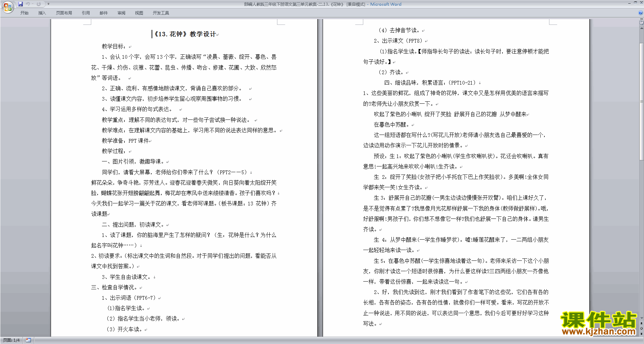644x344 pixels.
Task: Open the 审阅 ribbon tab
Action: point(121,13)
